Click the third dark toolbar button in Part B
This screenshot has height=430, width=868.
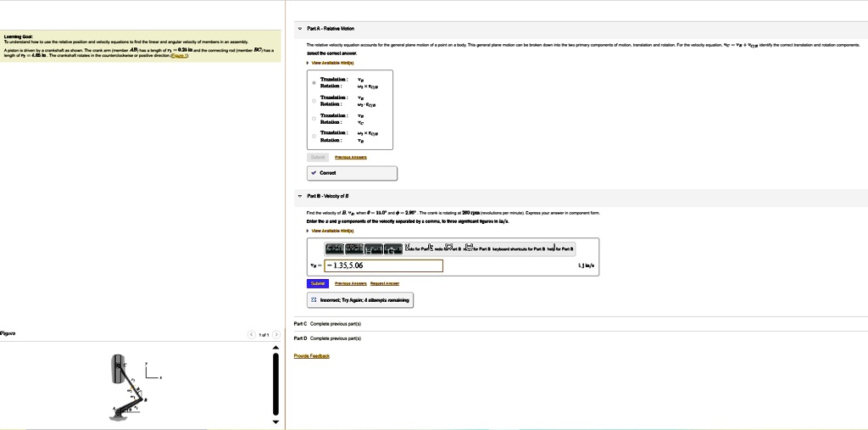coord(374,249)
